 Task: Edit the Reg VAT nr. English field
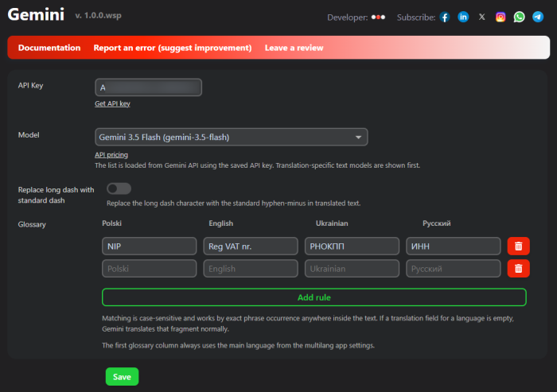pyautogui.click(x=251, y=246)
